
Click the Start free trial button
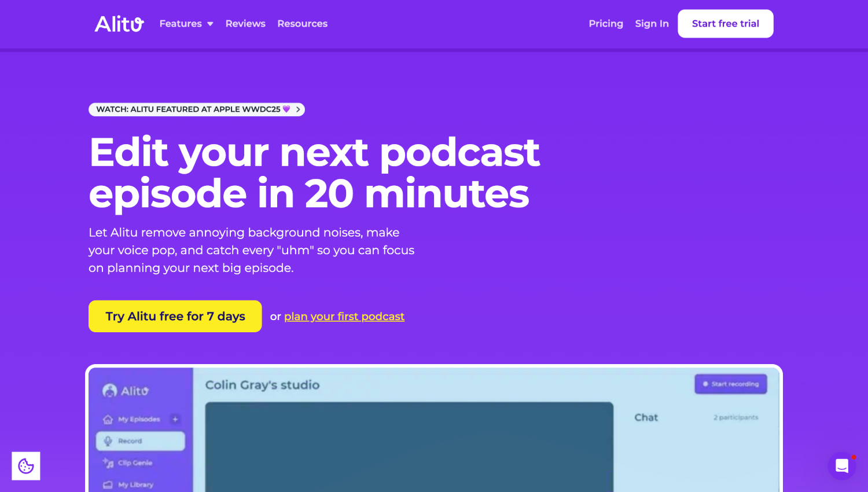point(726,24)
